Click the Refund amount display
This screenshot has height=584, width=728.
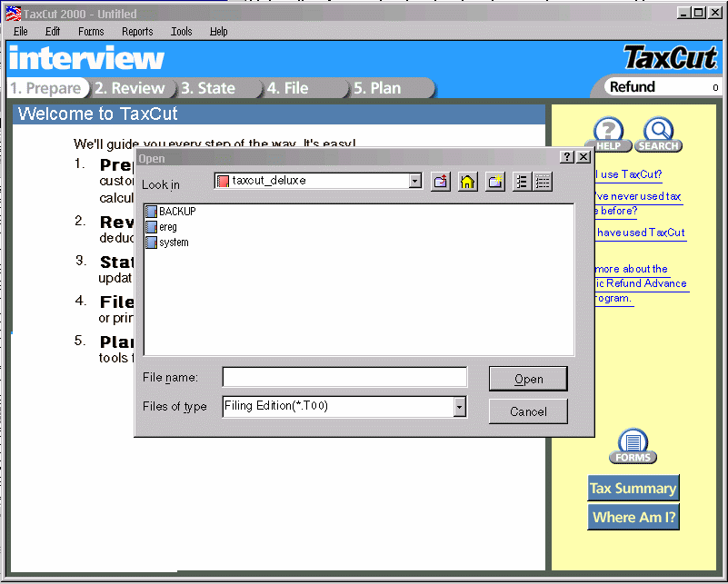pos(663,87)
